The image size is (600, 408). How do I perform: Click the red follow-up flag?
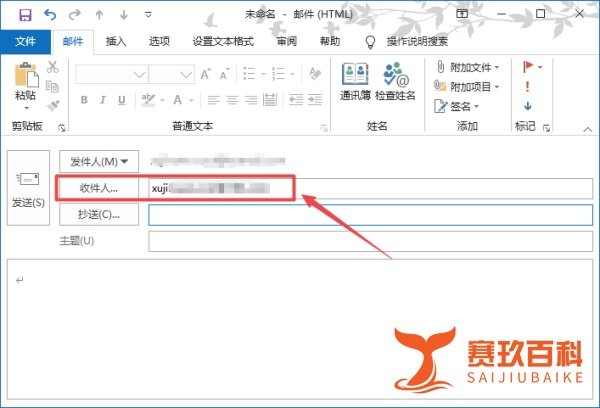pyautogui.click(x=528, y=67)
